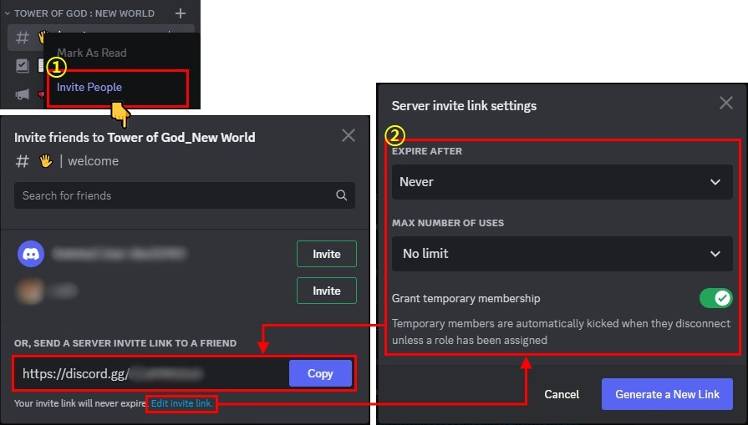Click the announcement megaphone channel icon
This screenshot has width=748, height=425.
(21, 93)
